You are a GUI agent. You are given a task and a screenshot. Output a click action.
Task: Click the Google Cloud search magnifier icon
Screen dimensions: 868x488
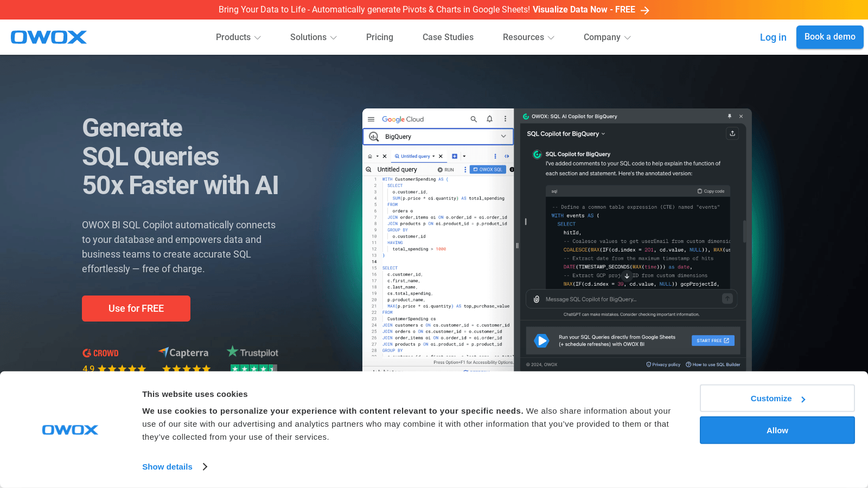tap(474, 119)
